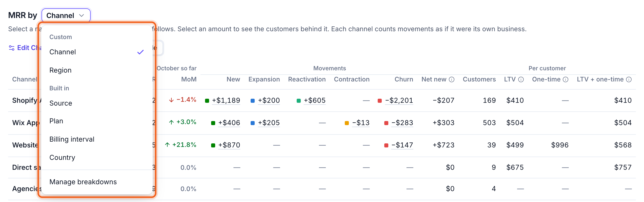Open Manage breakdowns
644x202 pixels.
pyautogui.click(x=97, y=182)
